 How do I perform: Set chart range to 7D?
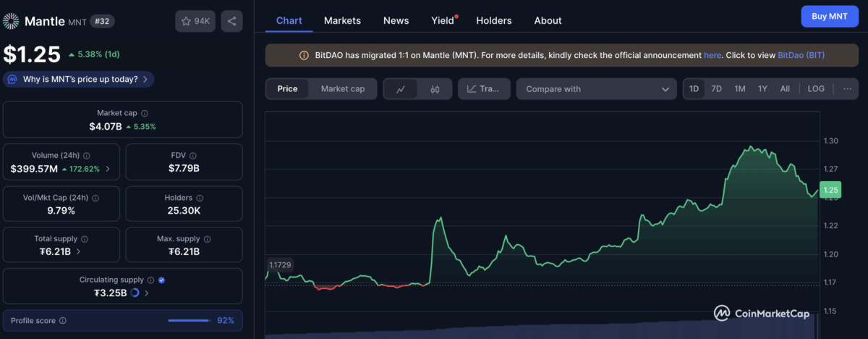point(717,88)
